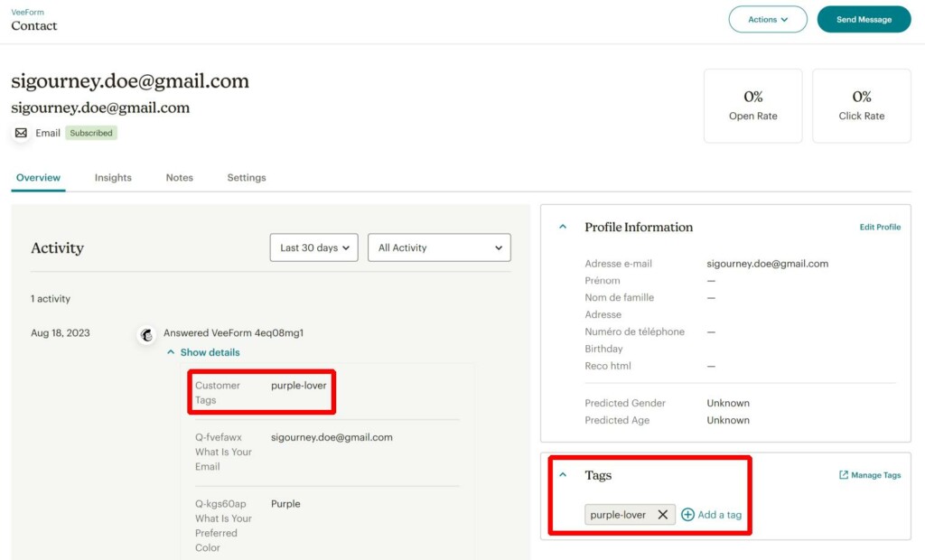Click the VeeForm logo in the top left
This screenshot has height=560, width=925.
(x=27, y=12)
